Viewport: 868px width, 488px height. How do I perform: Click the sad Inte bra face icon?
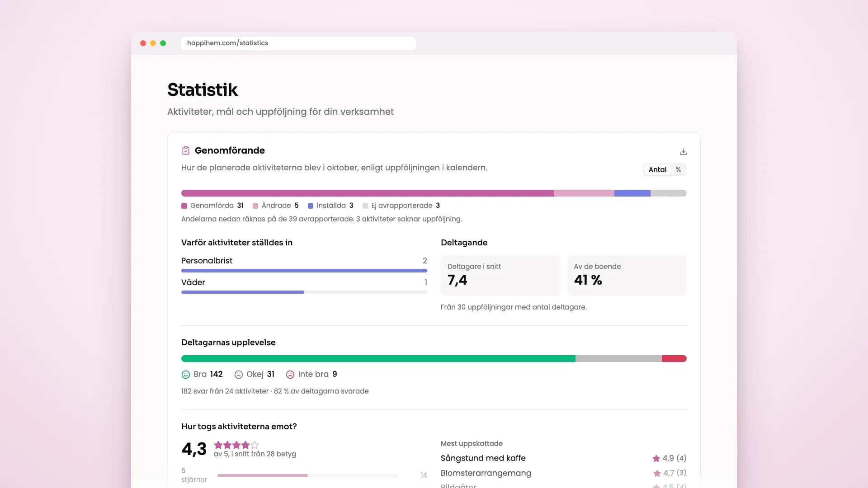(290, 375)
